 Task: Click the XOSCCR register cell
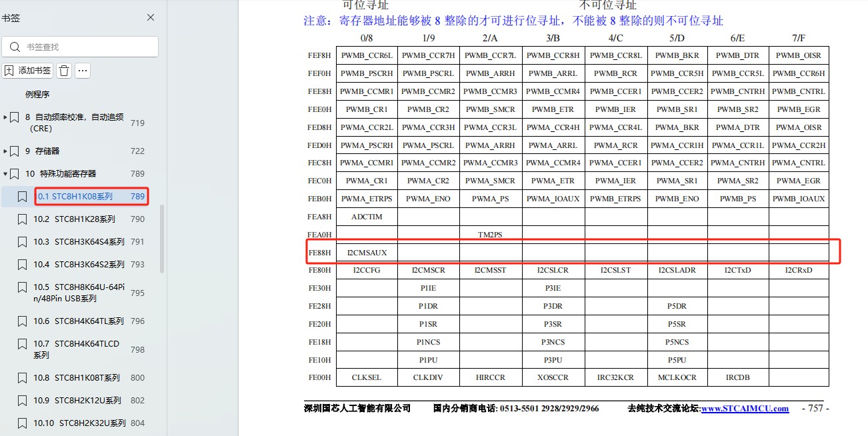tap(553, 377)
